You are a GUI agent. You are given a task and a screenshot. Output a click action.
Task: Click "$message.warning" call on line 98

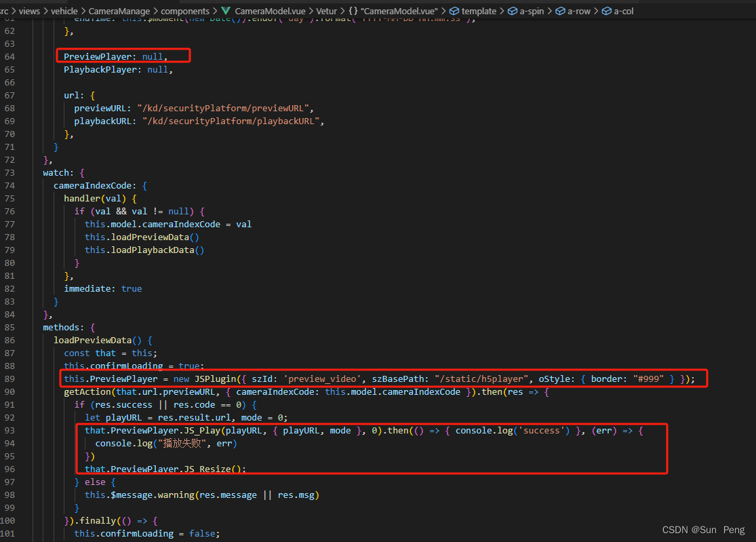tap(153, 495)
